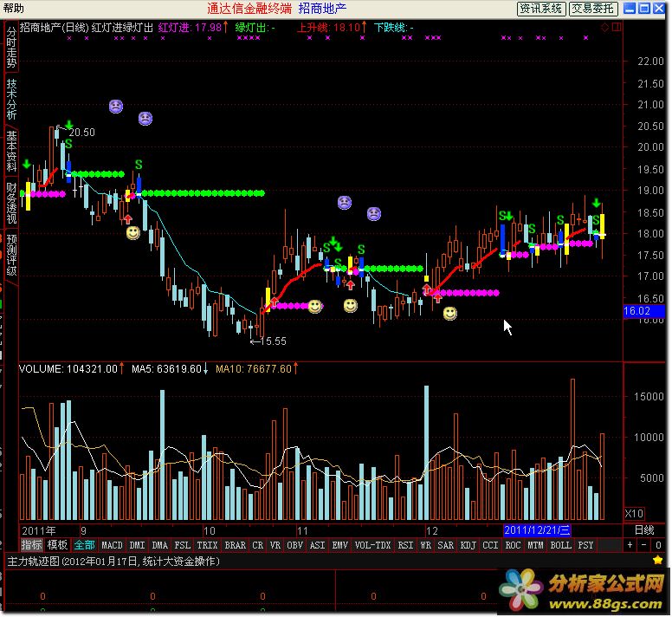Image resolution: width=672 pixels, height=617 pixels.
Task: Choose the BOLL indicator
Action: (x=560, y=544)
